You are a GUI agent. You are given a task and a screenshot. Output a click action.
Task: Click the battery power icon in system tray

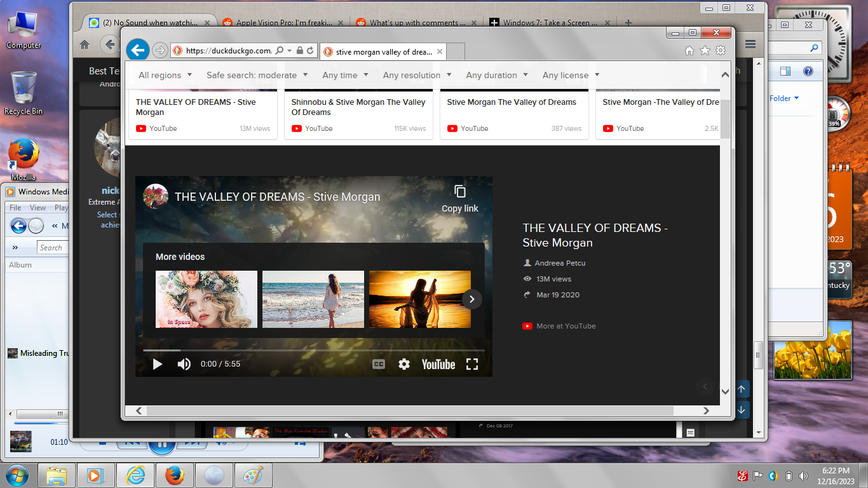(789, 475)
